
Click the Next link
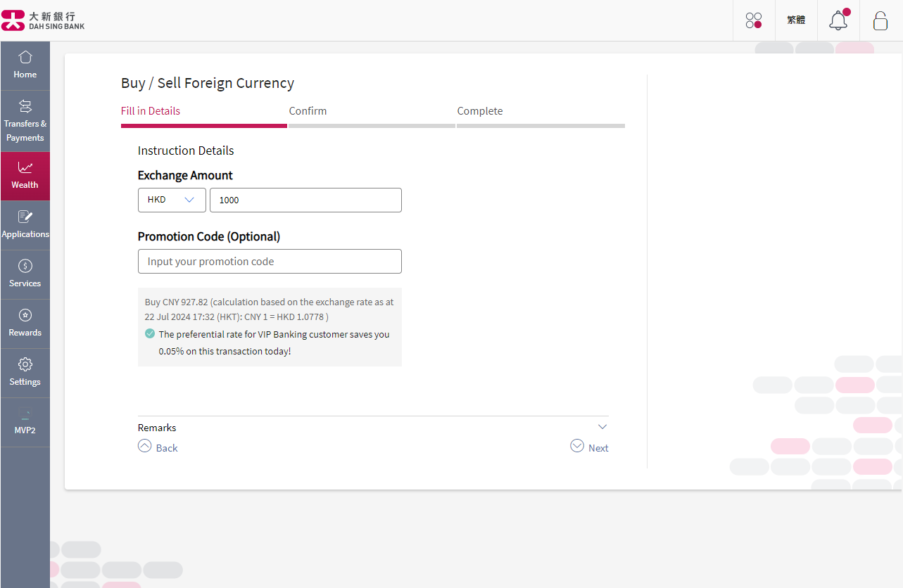pyautogui.click(x=589, y=447)
